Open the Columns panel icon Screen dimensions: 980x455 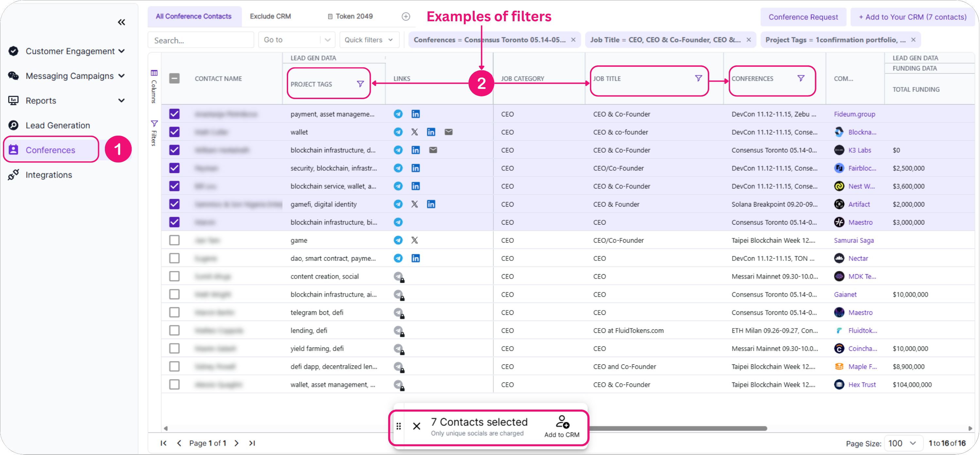click(x=154, y=73)
